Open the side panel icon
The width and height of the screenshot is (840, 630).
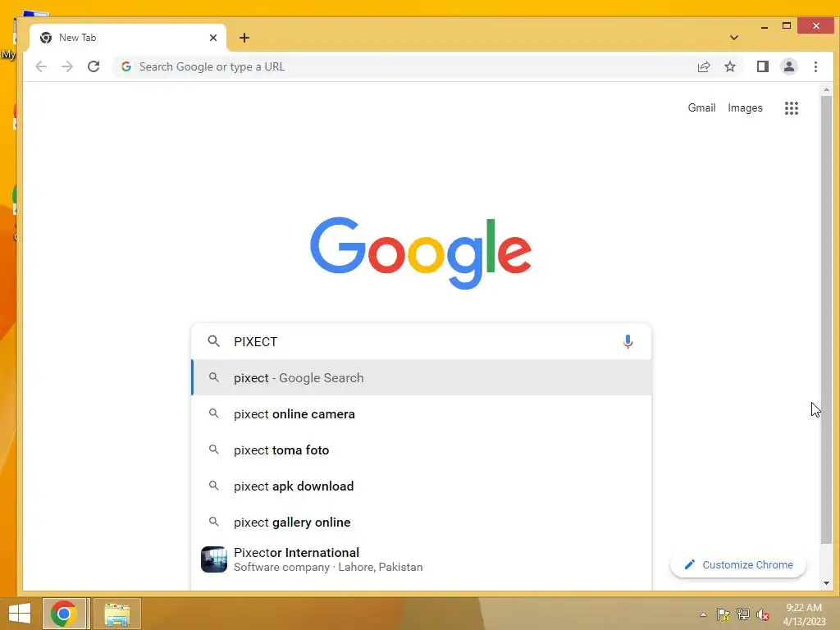(x=762, y=66)
